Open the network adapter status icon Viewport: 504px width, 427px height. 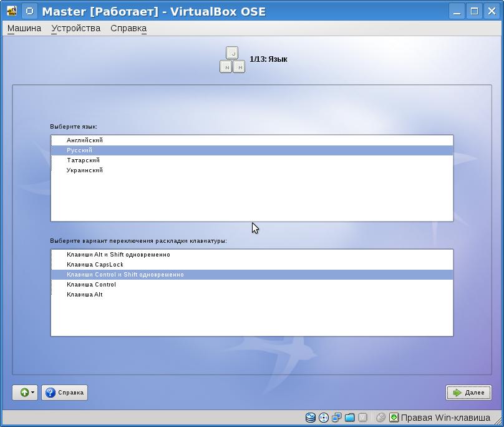pos(337,418)
